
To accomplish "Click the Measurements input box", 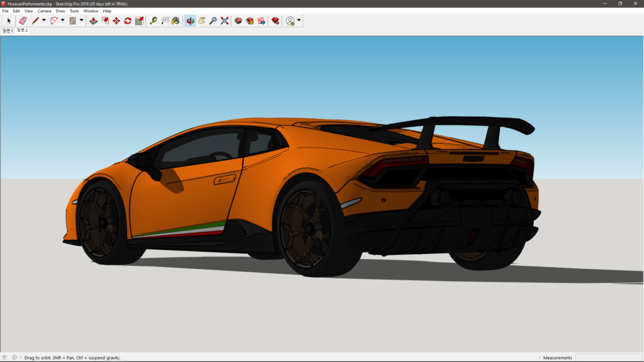I will tap(608, 358).
